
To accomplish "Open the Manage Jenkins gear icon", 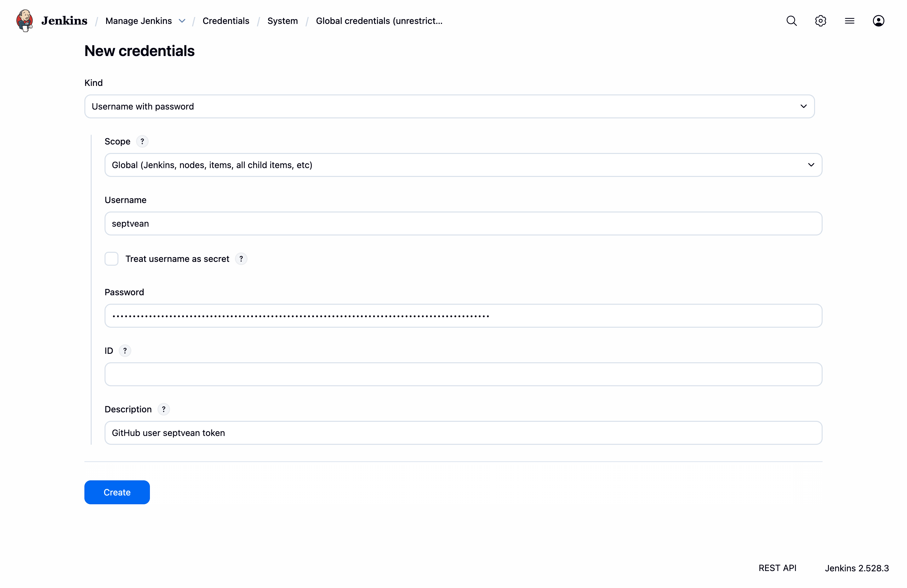I will pos(820,20).
